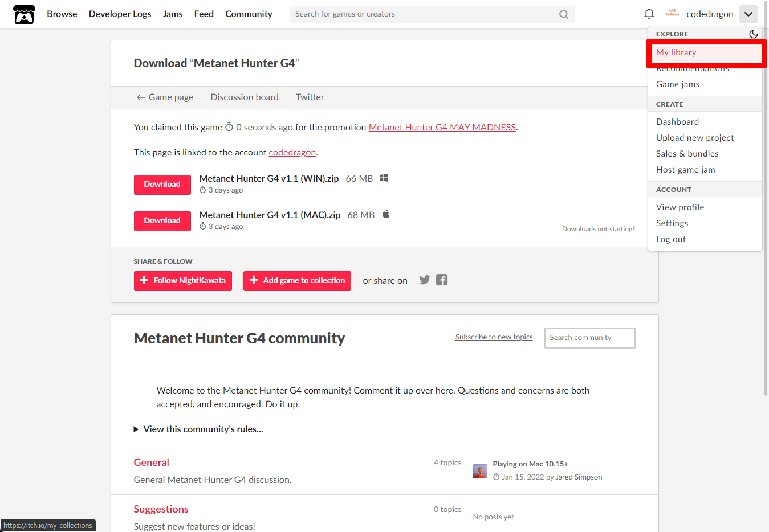Collapse the account dropdown arrow
This screenshot has width=769, height=532.
click(x=748, y=14)
